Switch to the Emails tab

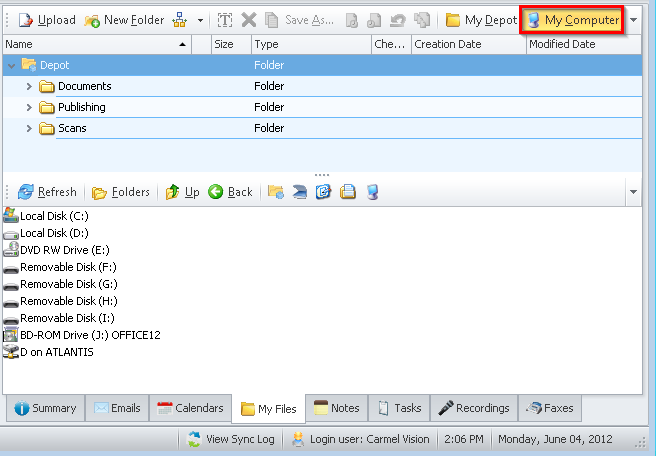(117, 408)
